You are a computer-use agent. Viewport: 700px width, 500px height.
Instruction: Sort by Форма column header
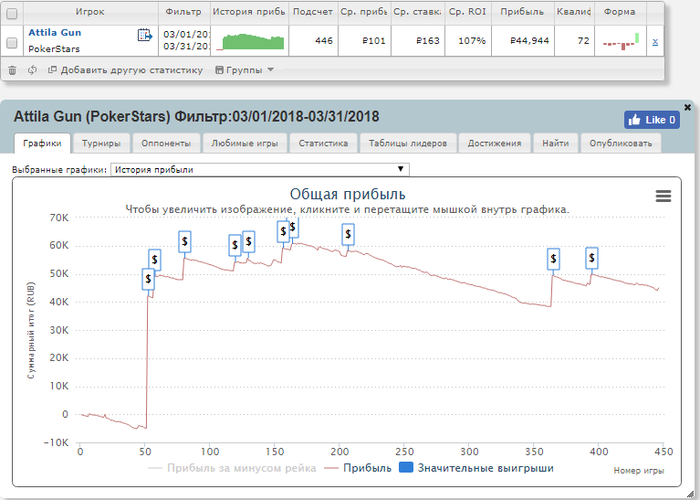pyautogui.click(x=620, y=12)
